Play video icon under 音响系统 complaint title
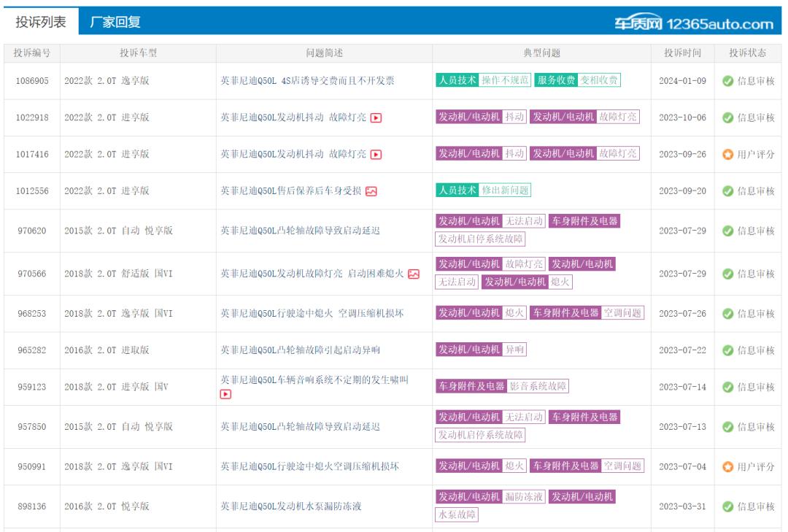Image resolution: width=788 pixels, height=532 pixels. [226, 394]
